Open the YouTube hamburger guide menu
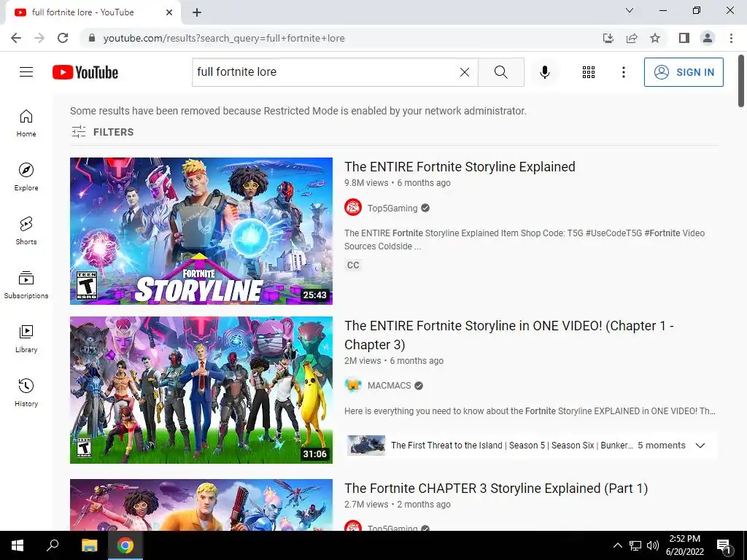This screenshot has height=560, width=747. (26, 72)
